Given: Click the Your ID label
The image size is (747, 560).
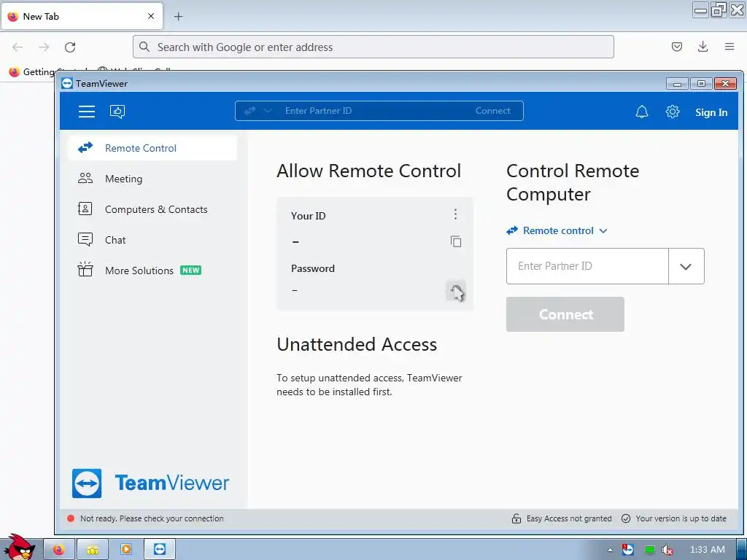Looking at the screenshot, I should point(309,216).
